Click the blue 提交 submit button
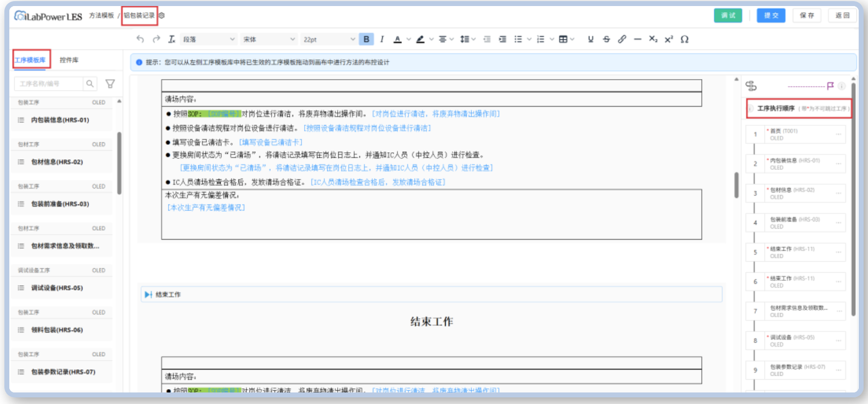 771,15
